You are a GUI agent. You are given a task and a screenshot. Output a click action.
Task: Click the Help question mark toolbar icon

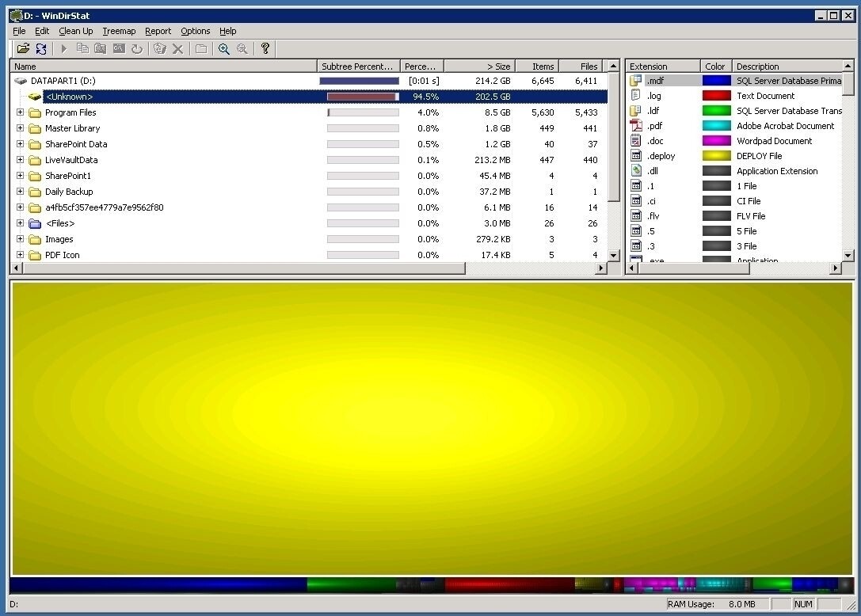(x=265, y=48)
